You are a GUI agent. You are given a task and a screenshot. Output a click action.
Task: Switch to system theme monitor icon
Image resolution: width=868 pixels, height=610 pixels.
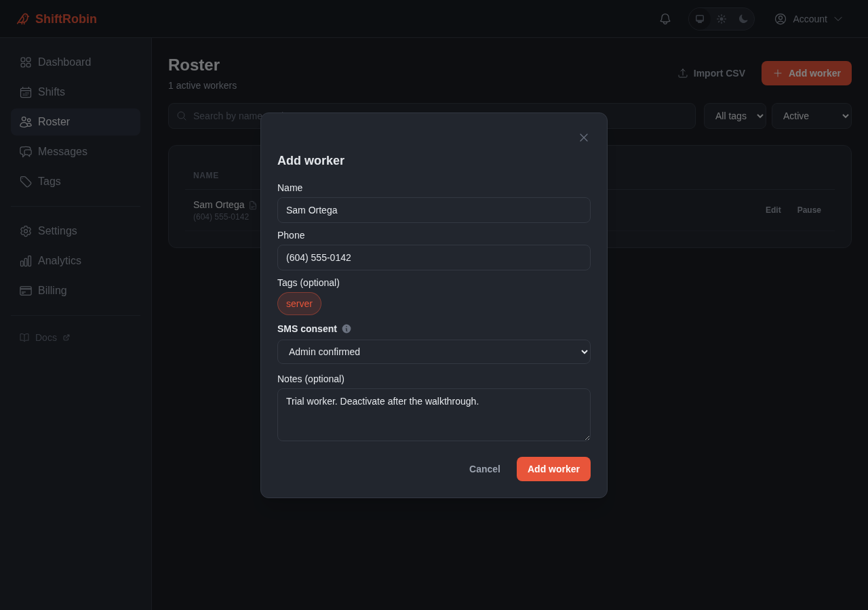pos(700,19)
